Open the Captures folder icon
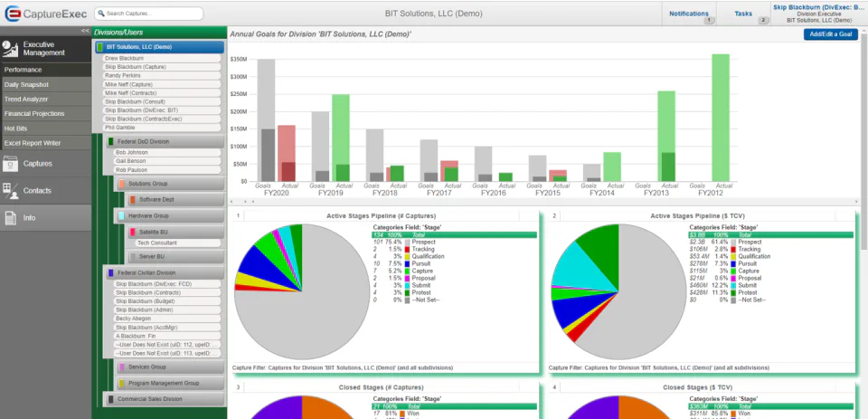This screenshot has height=419, width=868. click(11, 164)
